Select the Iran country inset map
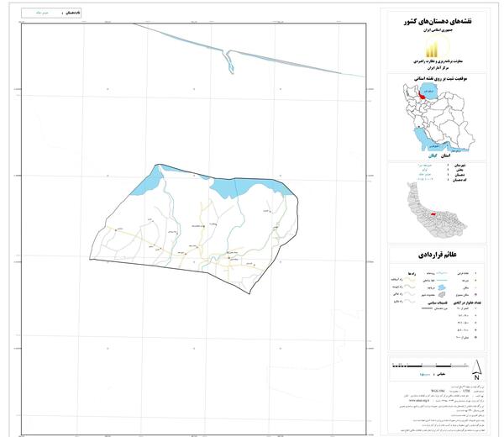Viewport: 504px width, 437px height. tap(438, 118)
